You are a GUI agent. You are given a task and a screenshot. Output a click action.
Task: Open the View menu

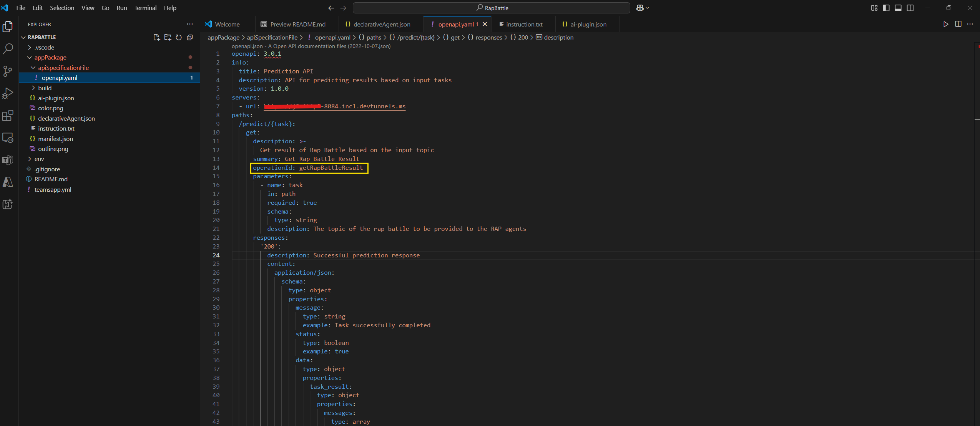(x=88, y=8)
